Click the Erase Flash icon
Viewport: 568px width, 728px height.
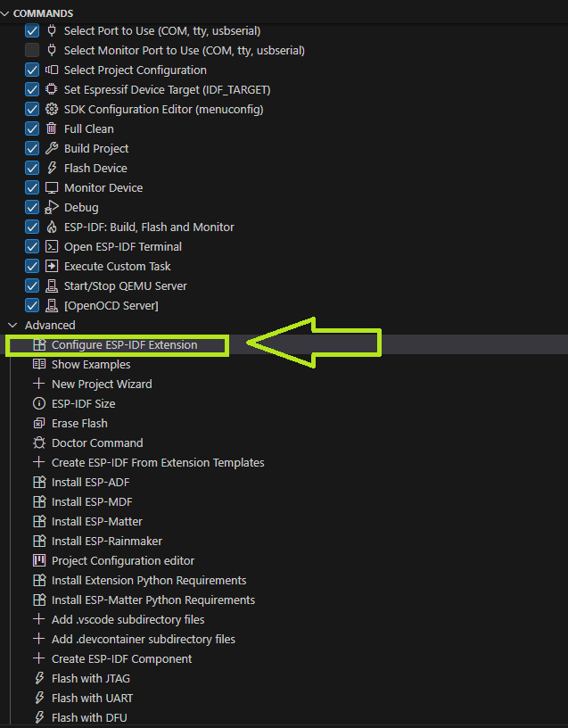39,424
